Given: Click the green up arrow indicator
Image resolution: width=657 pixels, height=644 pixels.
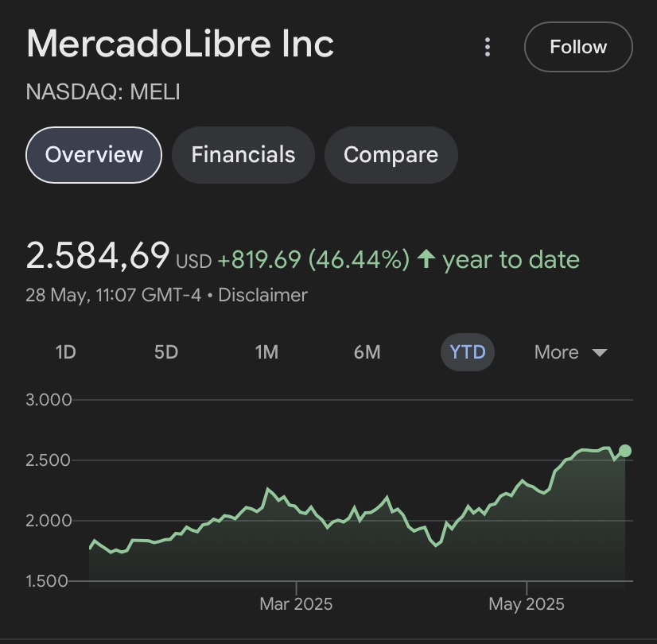Looking at the screenshot, I should tap(426, 259).
